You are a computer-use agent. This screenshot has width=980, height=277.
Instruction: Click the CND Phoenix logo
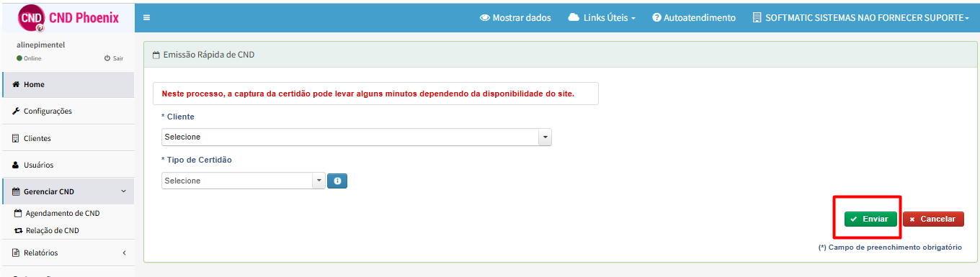pos(68,17)
